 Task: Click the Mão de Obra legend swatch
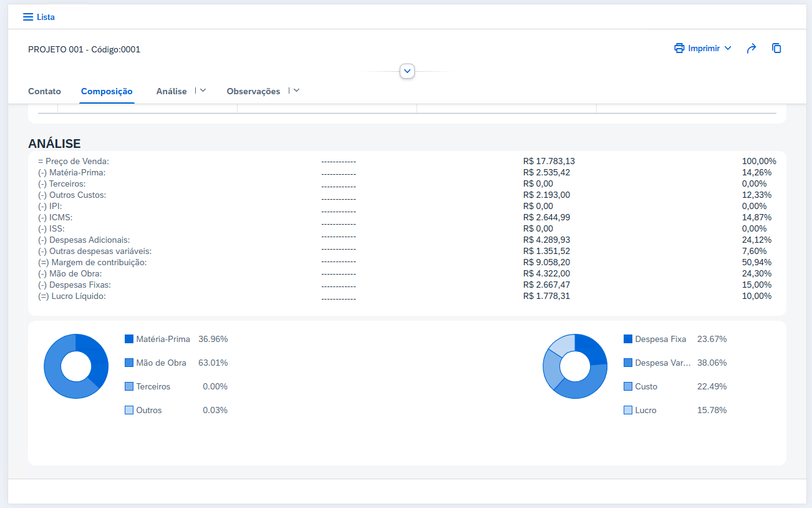pos(129,363)
